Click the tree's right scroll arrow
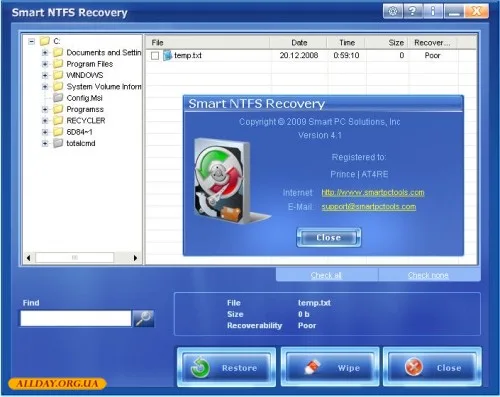 pos(135,258)
